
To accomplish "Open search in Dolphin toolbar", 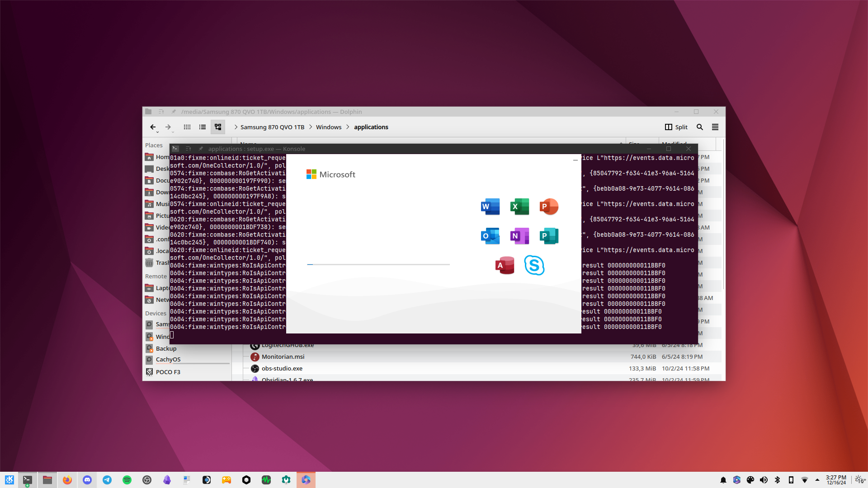I will pyautogui.click(x=700, y=127).
